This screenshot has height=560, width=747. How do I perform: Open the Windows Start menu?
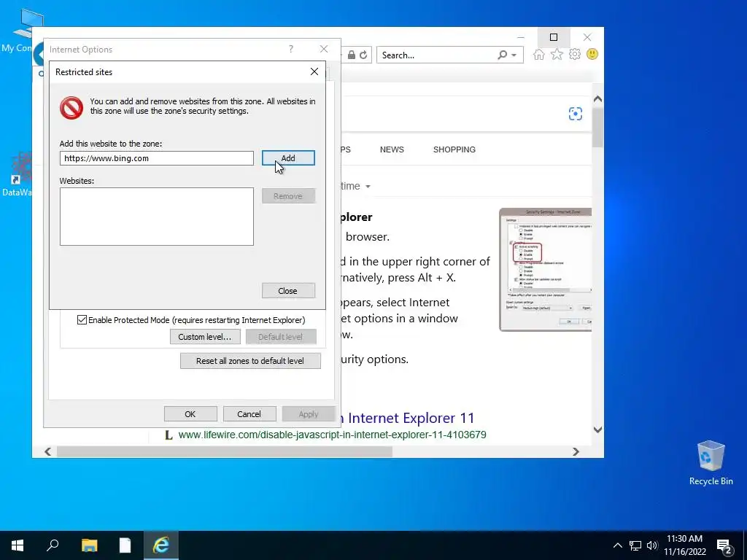[x=18, y=545]
